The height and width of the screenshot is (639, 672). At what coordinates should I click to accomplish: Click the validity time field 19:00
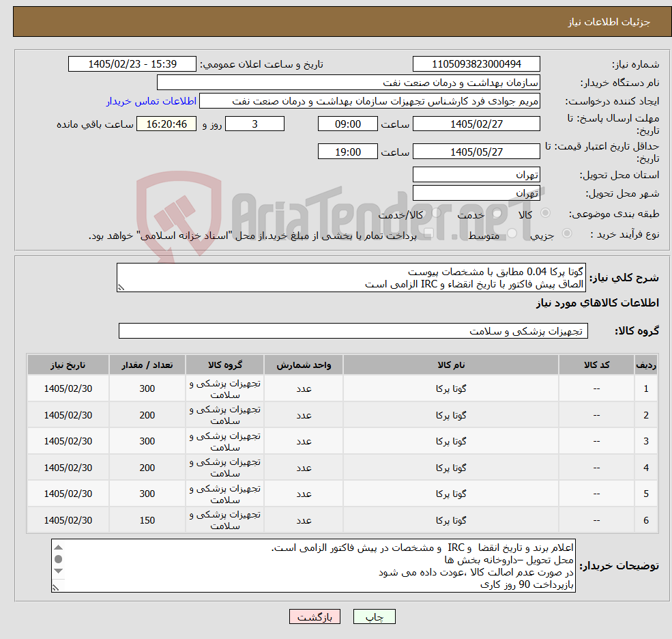pyautogui.click(x=347, y=152)
